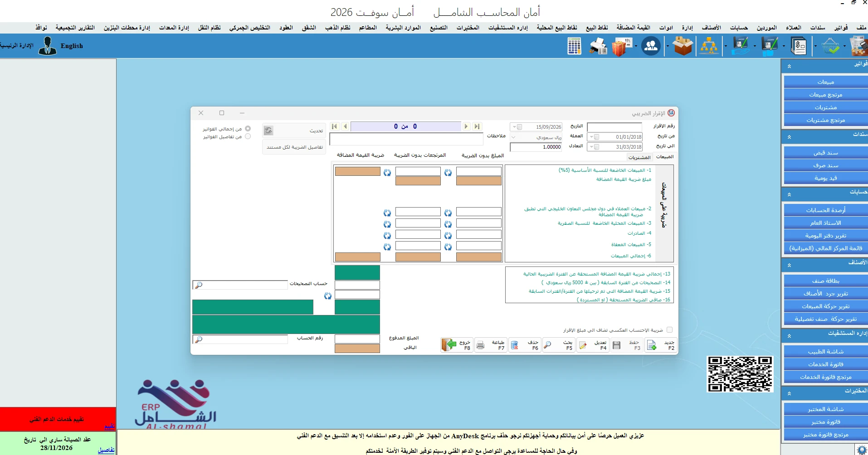The width and height of the screenshot is (868, 455).
Task: Open dropdown arrow next to the gift box icon
Action: click(x=636, y=46)
